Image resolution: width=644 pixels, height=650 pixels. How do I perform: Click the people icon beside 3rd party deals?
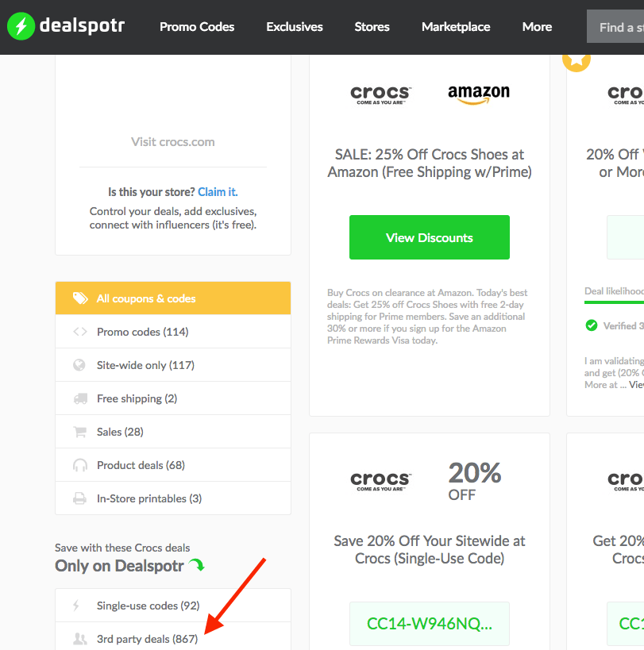pos(79,639)
